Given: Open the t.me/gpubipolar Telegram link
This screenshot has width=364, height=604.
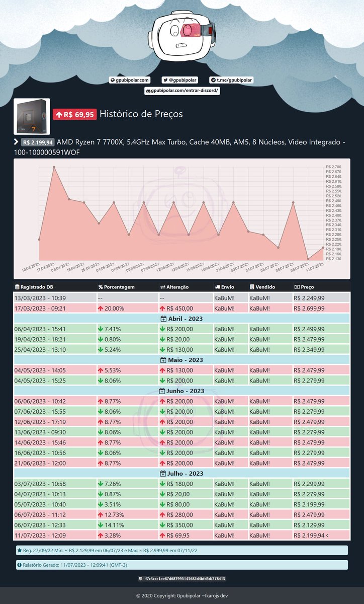Looking at the screenshot, I should click(x=231, y=80).
